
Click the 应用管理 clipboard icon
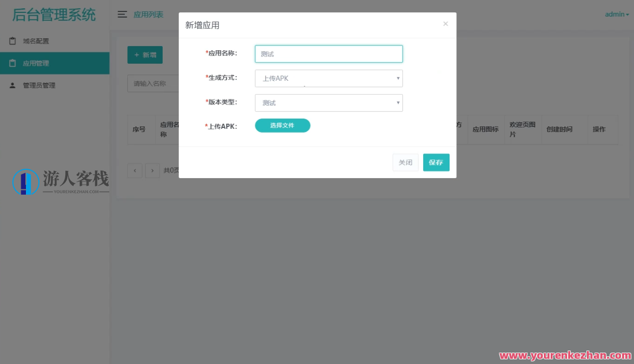click(x=12, y=63)
